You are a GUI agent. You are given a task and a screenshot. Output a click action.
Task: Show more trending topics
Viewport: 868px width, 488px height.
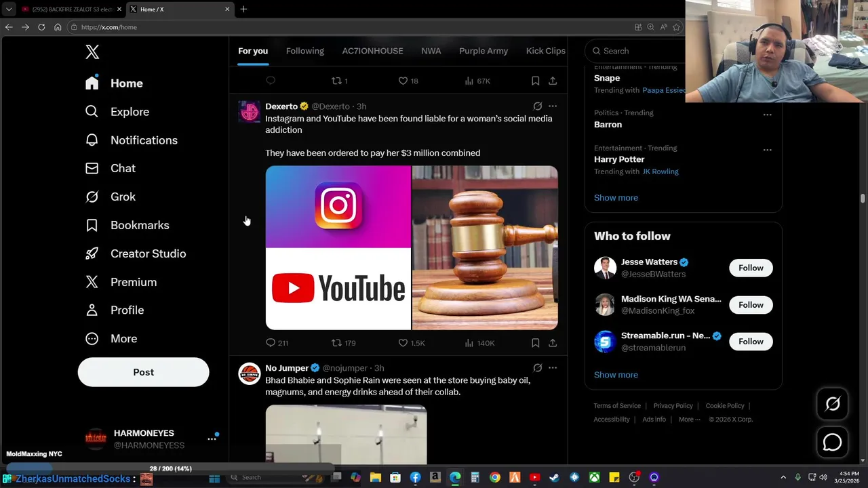pyautogui.click(x=616, y=198)
